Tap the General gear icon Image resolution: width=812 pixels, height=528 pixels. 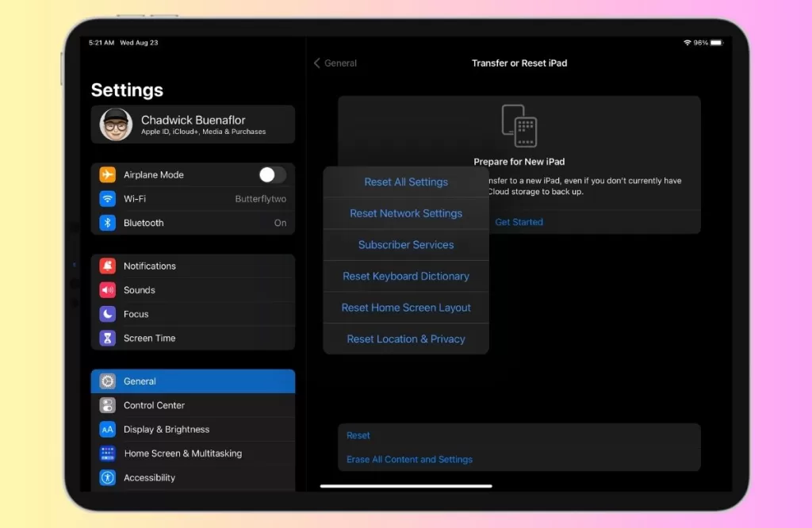107,381
